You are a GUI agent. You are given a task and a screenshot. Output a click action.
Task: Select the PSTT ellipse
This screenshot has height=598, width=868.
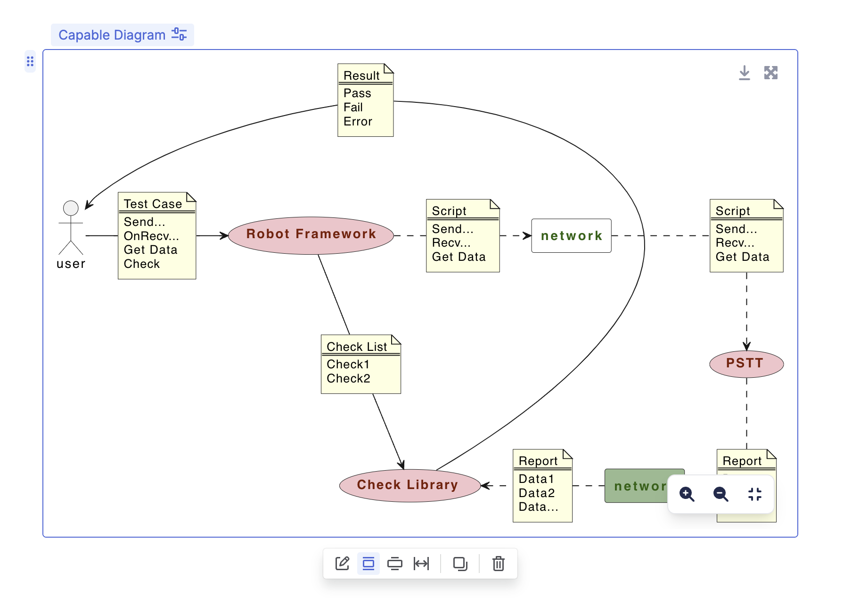point(746,364)
